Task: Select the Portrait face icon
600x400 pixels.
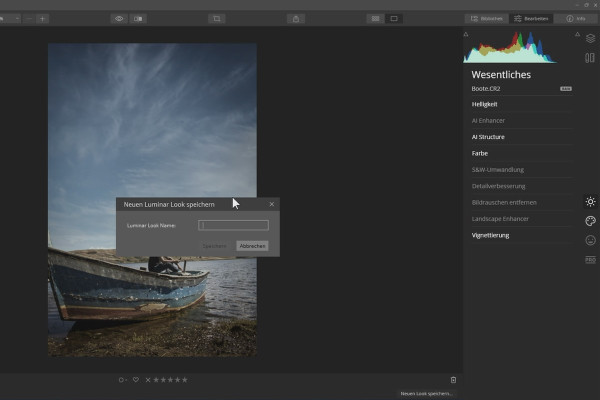Action: click(x=590, y=240)
